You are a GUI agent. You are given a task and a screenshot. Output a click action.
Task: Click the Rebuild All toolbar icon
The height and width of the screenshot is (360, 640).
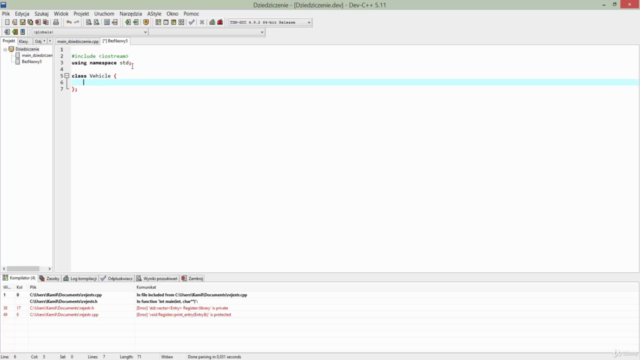click(181, 22)
